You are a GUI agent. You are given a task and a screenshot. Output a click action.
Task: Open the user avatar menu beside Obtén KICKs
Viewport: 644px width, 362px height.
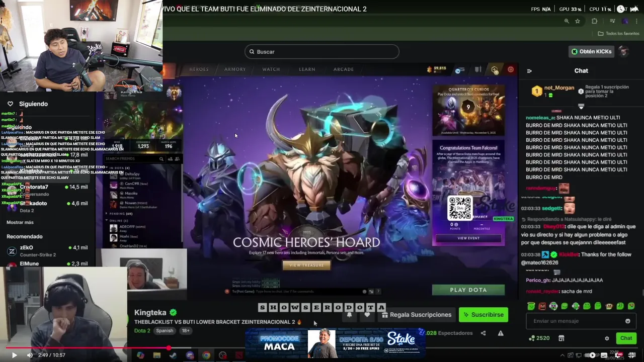[624, 51]
